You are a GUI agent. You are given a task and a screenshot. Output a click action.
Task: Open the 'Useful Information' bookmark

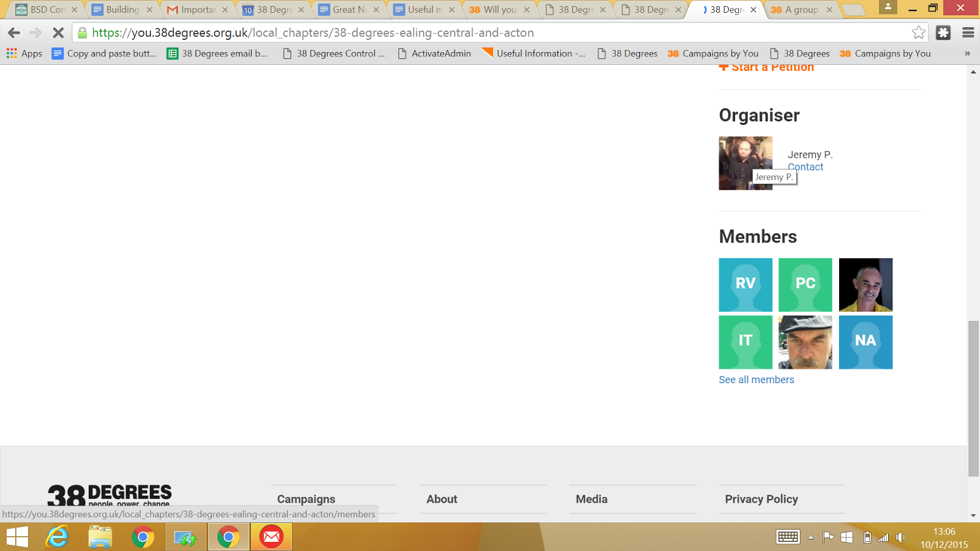(533, 53)
